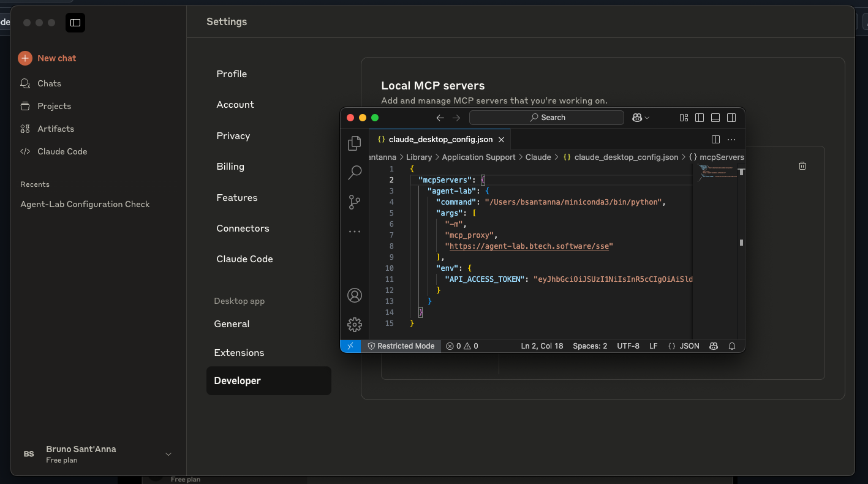Open the Profile settings section
868x484 pixels.
232,74
